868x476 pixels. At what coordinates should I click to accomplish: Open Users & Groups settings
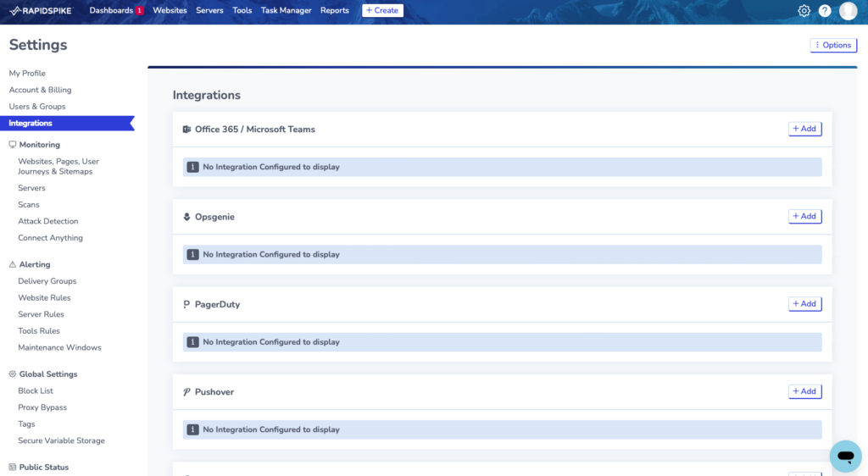37,106
